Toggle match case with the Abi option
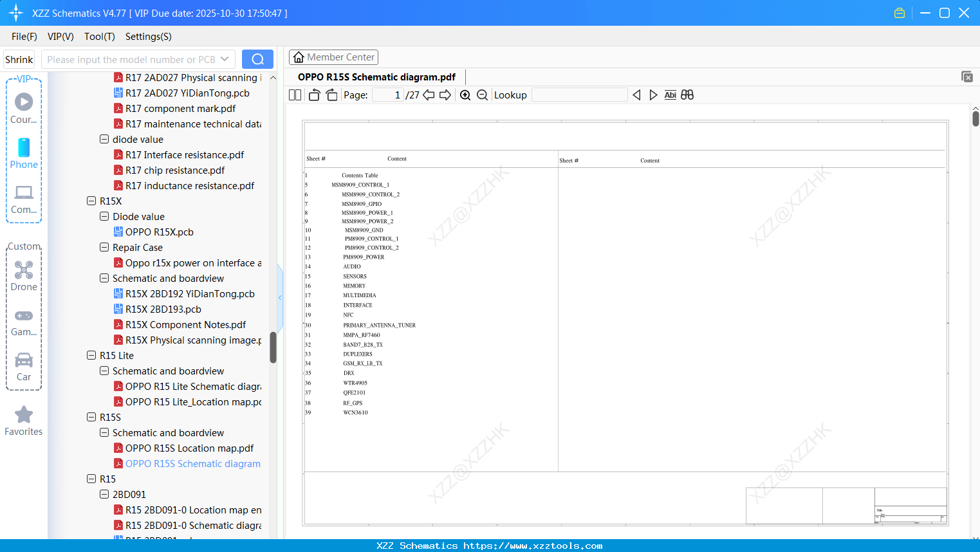The height and width of the screenshot is (552, 980). coord(670,95)
